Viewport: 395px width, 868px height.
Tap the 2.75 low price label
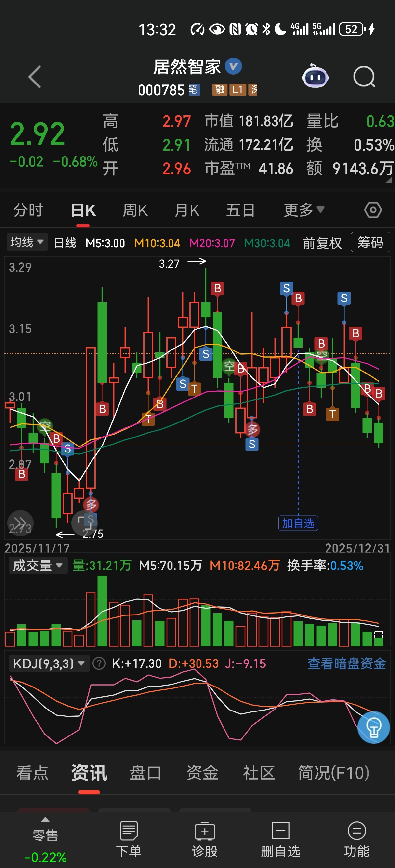(93, 533)
